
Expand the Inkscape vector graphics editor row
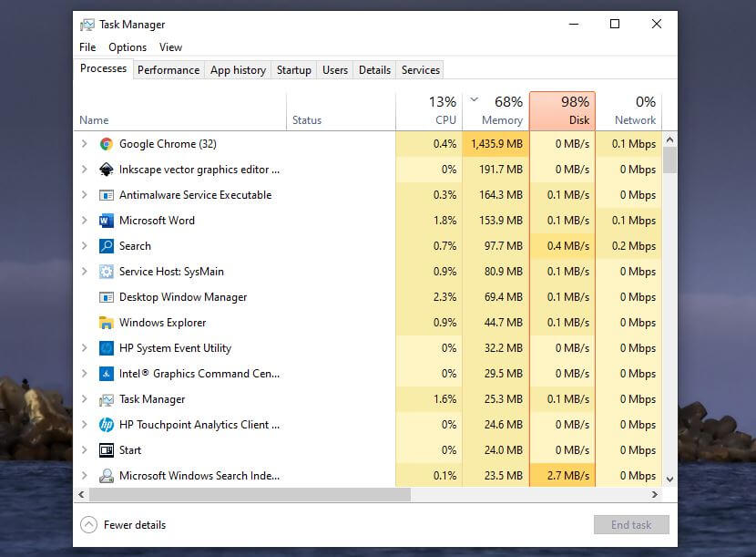[85, 170]
